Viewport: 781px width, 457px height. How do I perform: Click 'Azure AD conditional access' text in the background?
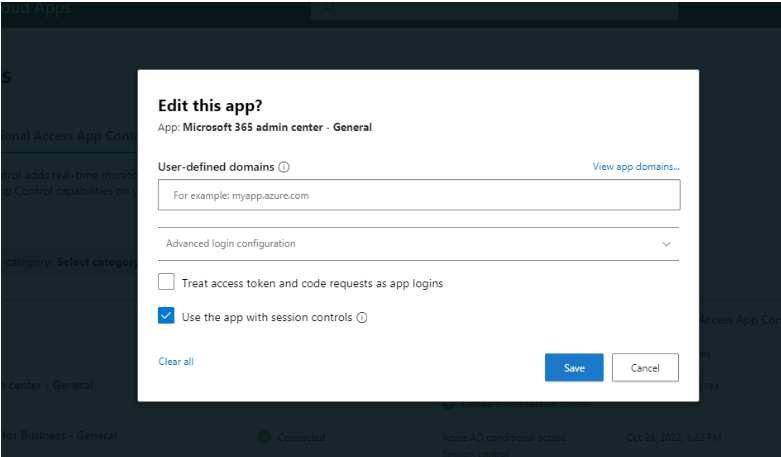coord(504,438)
